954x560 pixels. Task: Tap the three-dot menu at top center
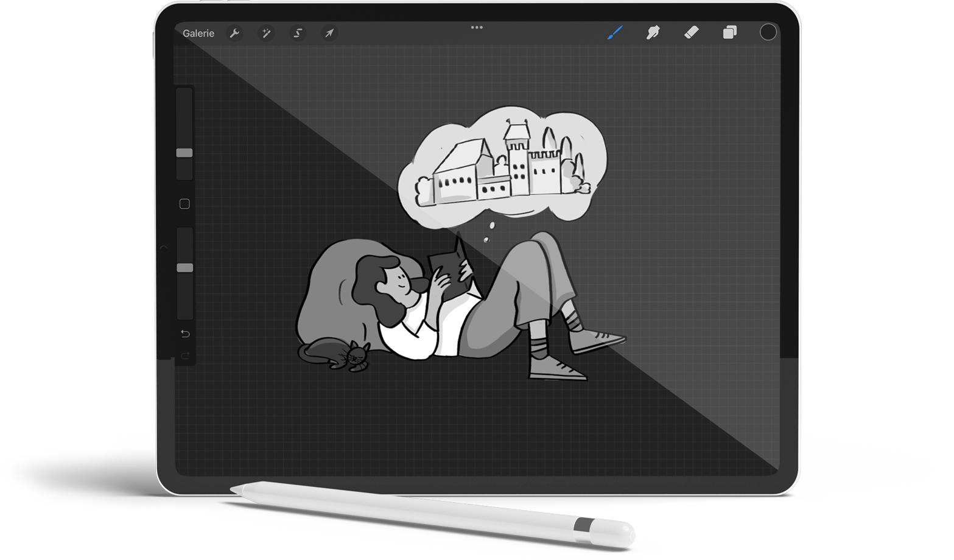coord(477,27)
